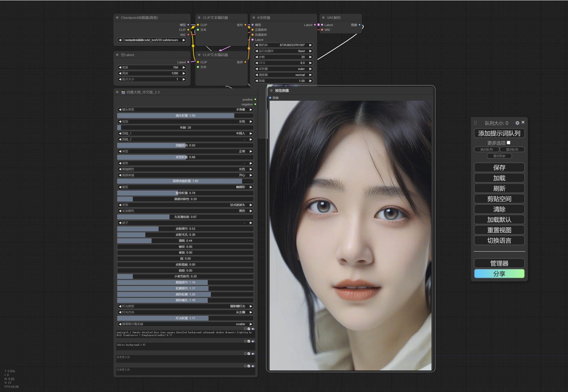Click the 执行队列 button
The image size is (568, 392).
(x=486, y=149)
